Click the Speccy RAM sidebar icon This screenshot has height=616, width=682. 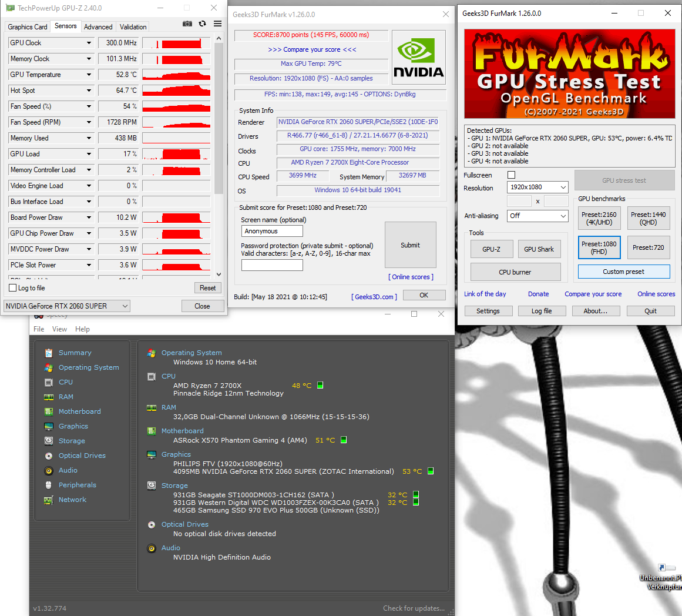pyautogui.click(x=48, y=397)
